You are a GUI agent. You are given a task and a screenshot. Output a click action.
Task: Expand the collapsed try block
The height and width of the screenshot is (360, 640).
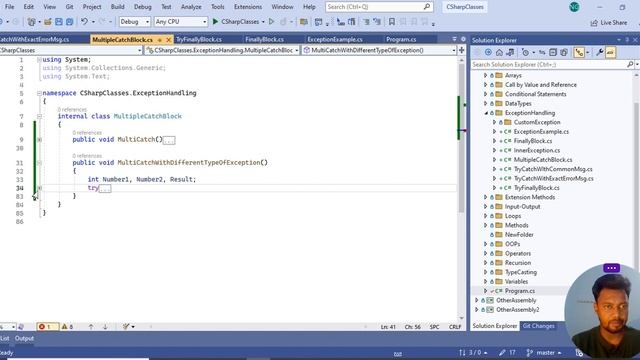click(40, 188)
